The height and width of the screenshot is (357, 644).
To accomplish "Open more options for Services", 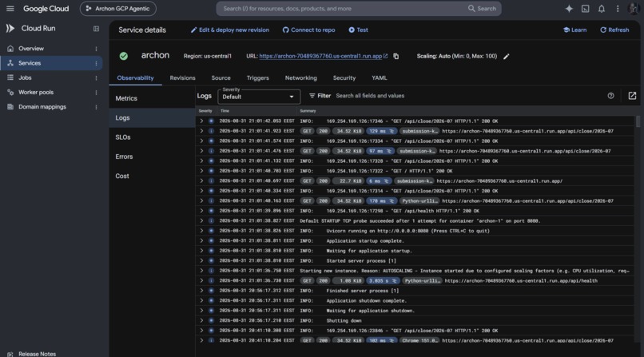I will pyautogui.click(x=96, y=63).
